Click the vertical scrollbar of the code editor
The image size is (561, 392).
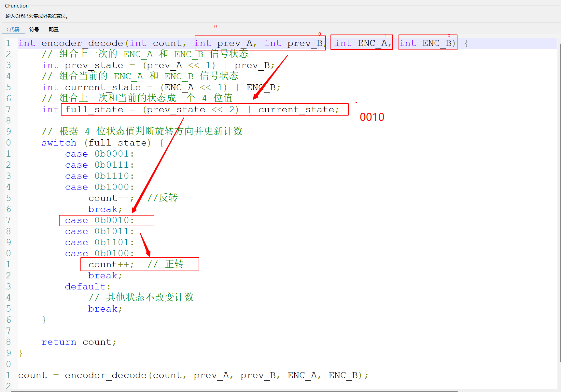559,202
